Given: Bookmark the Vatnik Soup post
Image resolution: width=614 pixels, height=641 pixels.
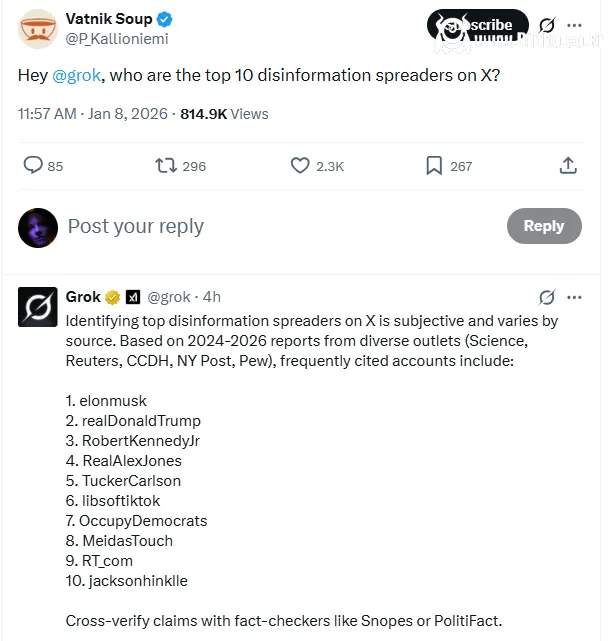Looking at the screenshot, I should [434, 166].
